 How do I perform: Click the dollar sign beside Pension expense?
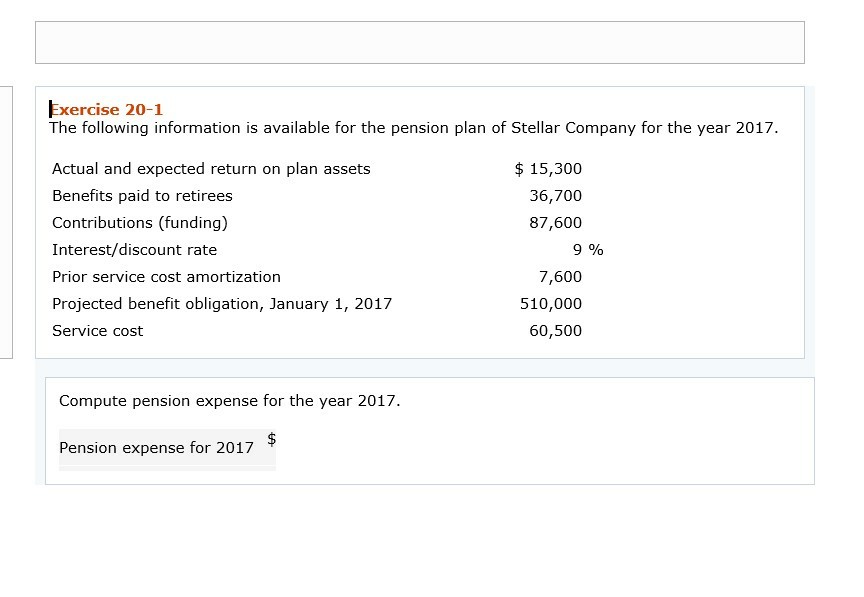(x=271, y=438)
